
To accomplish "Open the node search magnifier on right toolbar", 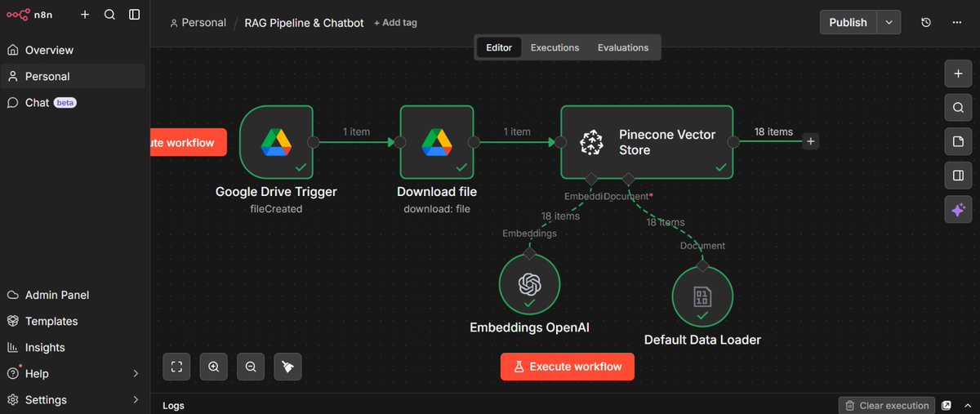I will [958, 107].
